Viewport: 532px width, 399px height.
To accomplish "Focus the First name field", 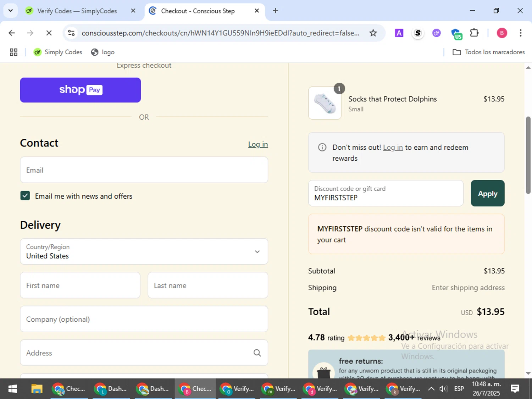I will (x=80, y=285).
